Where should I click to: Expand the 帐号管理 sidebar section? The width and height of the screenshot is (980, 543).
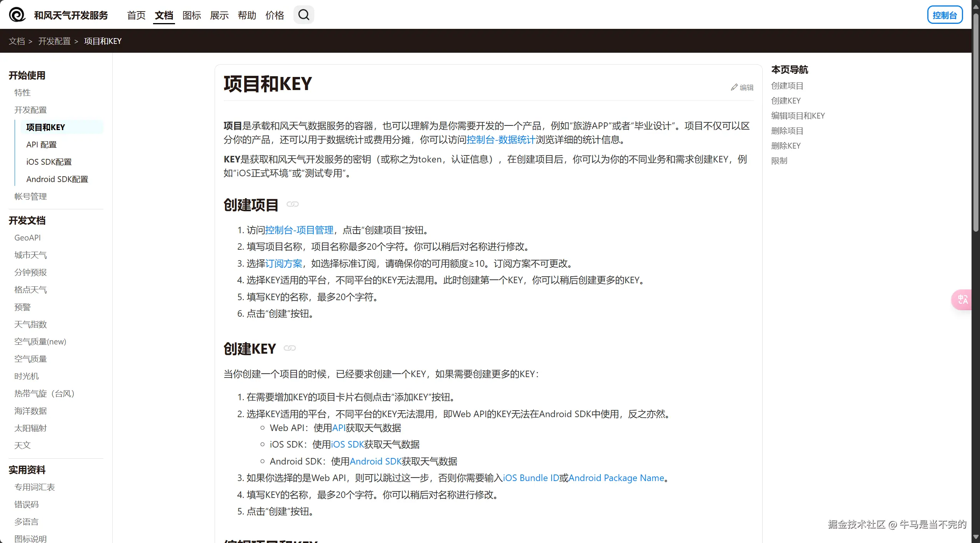coord(30,197)
